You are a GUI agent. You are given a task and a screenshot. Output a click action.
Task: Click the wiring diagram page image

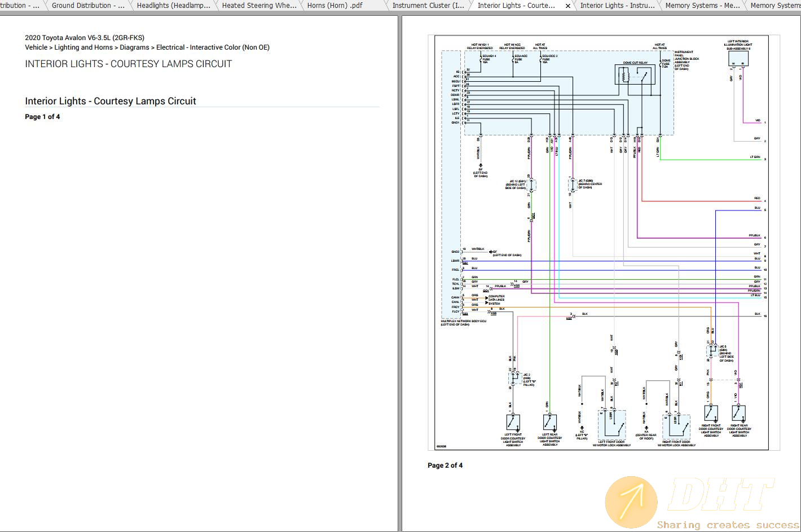604,243
